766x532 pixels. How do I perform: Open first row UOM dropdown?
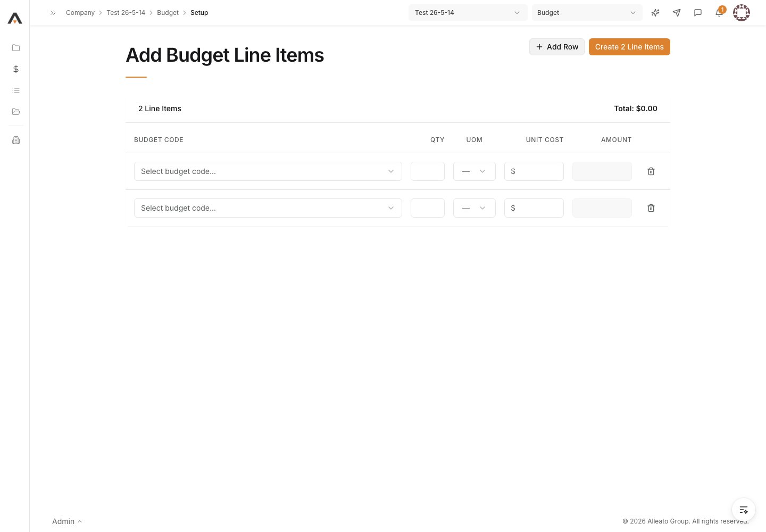click(474, 171)
